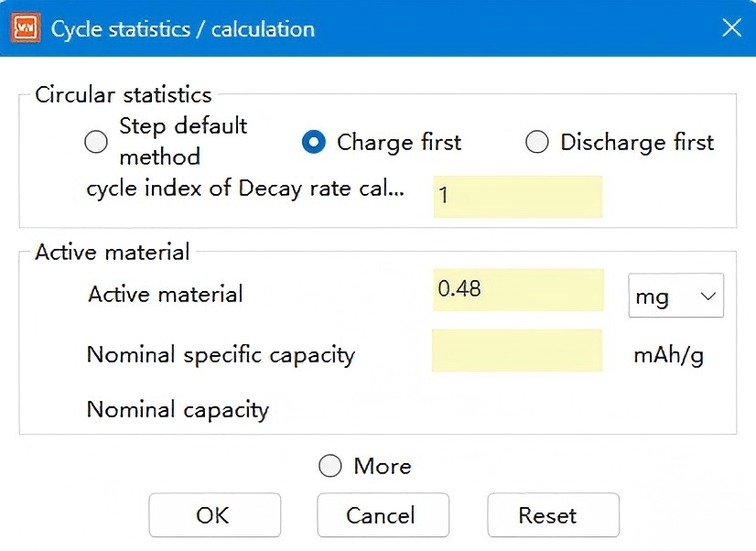Click the chevron arrow of unit combo box

707,296
